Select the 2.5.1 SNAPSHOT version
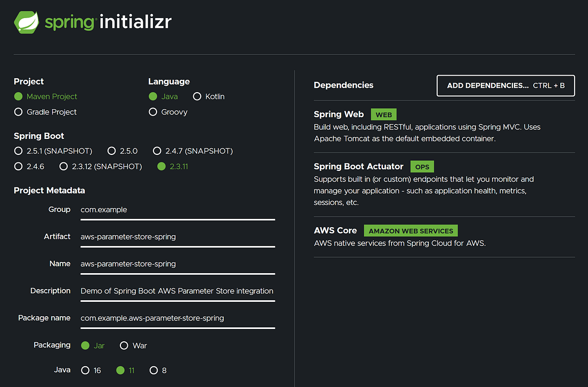Image resolution: width=588 pixels, height=387 pixels. pos(18,151)
